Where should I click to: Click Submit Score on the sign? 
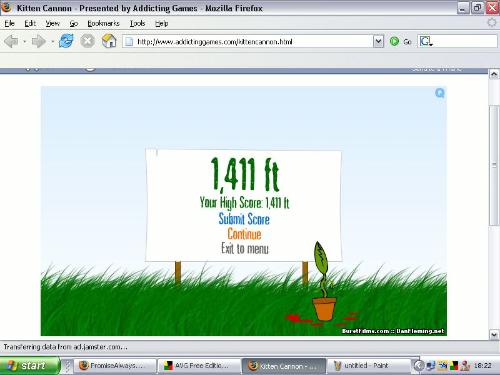(x=244, y=219)
